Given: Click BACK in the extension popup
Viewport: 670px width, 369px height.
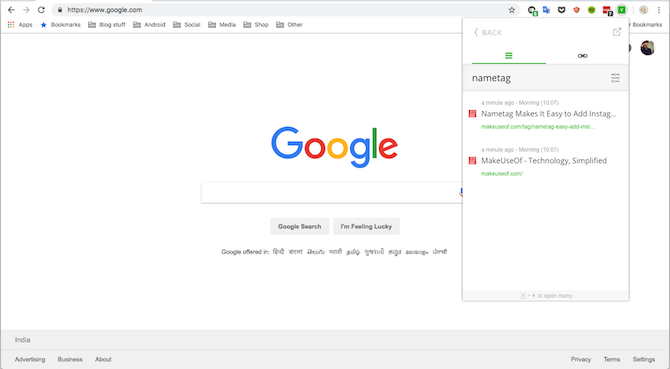Looking at the screenshot, I should pyautogui.click(x=488, y=32).
